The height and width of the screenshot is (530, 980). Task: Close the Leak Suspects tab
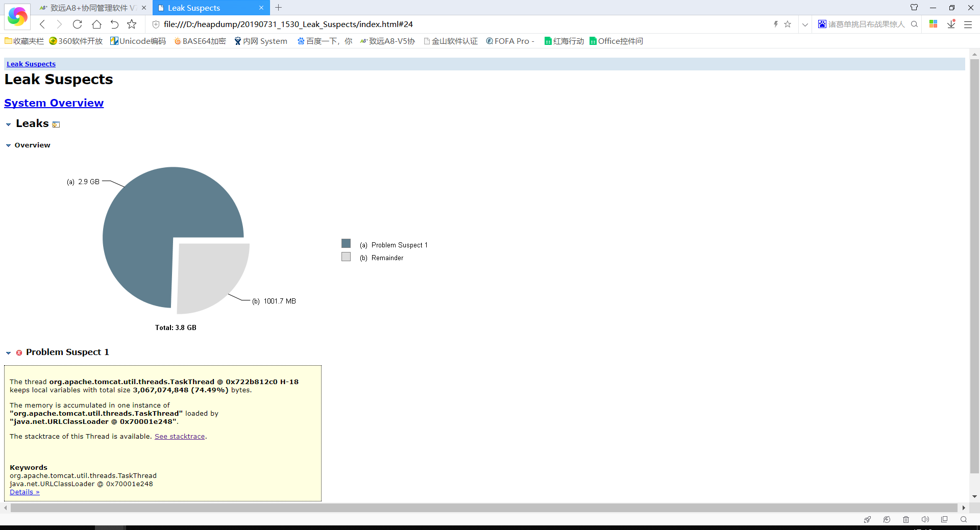(261, 8)
